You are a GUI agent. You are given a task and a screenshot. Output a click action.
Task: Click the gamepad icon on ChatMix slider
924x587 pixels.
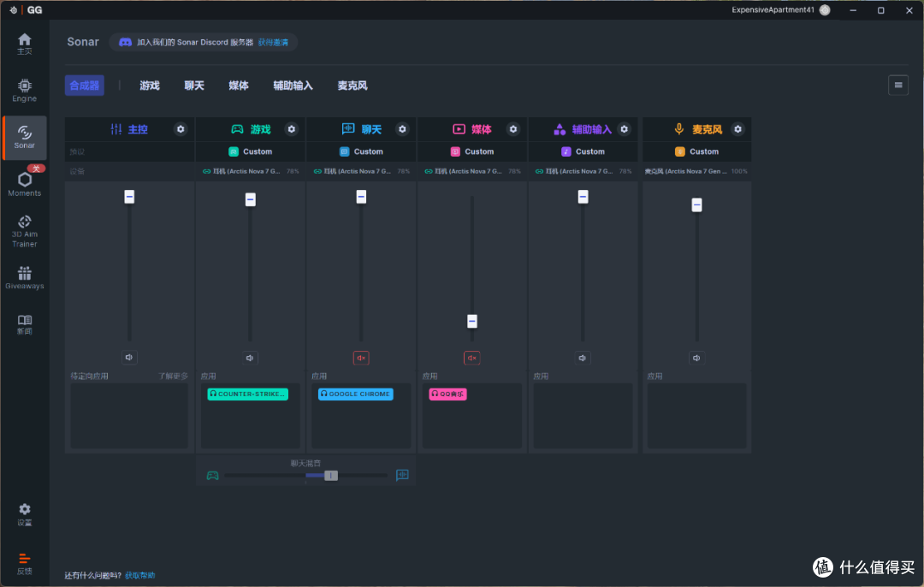coord(212,475)
